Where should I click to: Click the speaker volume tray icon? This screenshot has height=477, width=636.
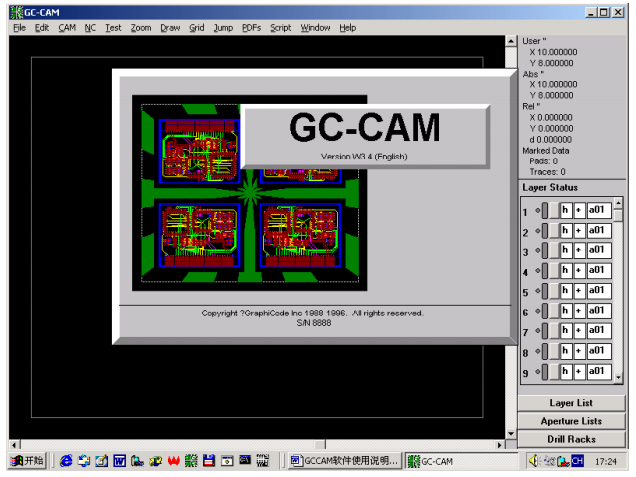coord(534,461)
